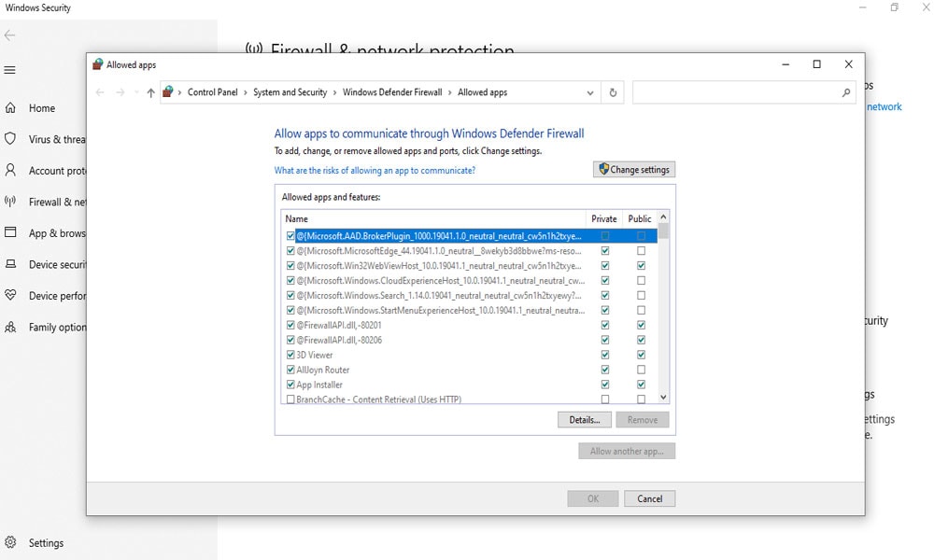Viewport: 934px width, 560px height.
Task: Click the firewall icon in address bar
Action: point(168,91)
